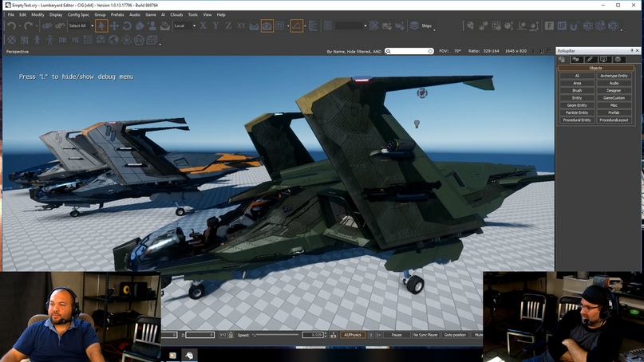Open the DB database view icon
644x362 pixels.
(x=62, y=40)
